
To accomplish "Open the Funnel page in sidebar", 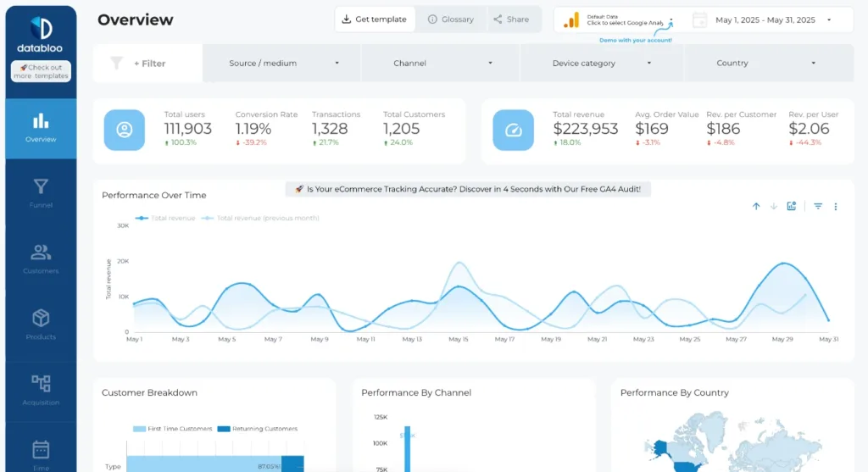I will (x=41, y=192).
